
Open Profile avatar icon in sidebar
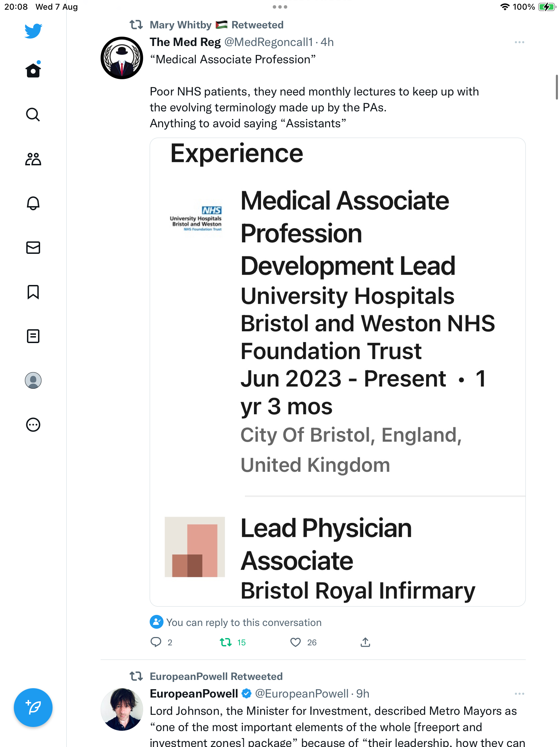(33, 380)
